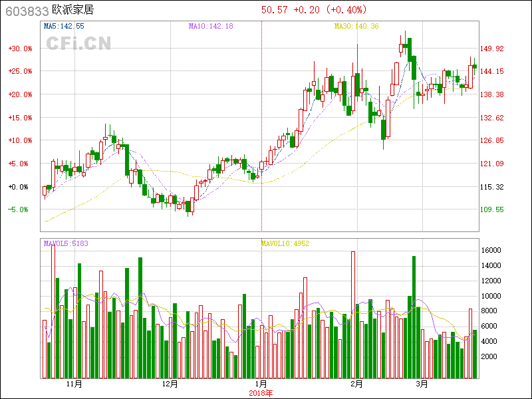Click the MA30:140.36 indicator label

point(356,26)
